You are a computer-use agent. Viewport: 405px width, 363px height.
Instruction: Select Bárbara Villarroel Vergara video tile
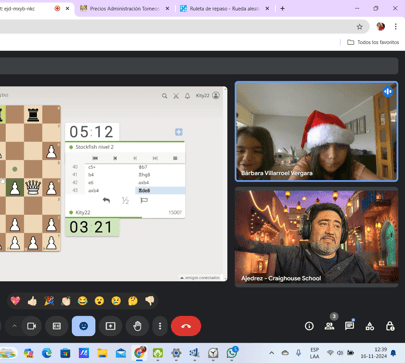316,132
